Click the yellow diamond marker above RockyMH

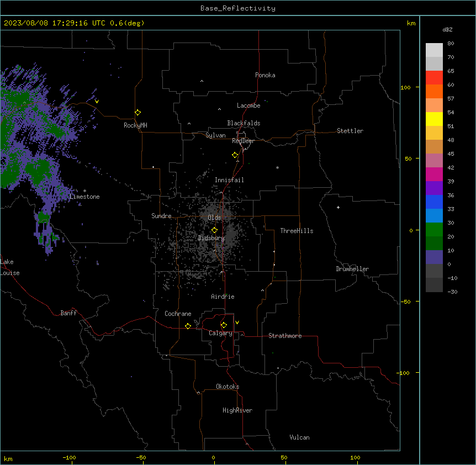pos(138,113)
